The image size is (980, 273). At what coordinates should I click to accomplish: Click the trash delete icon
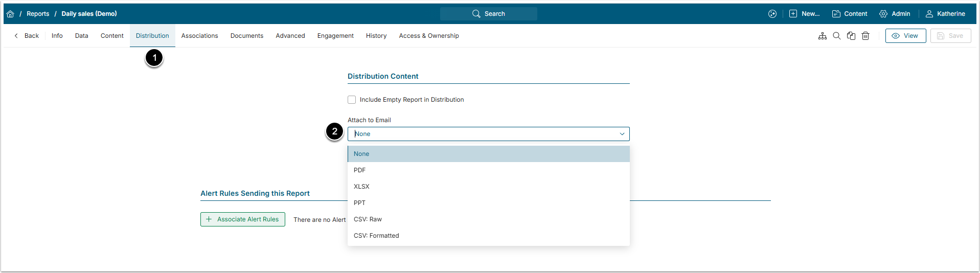(865, 36)
